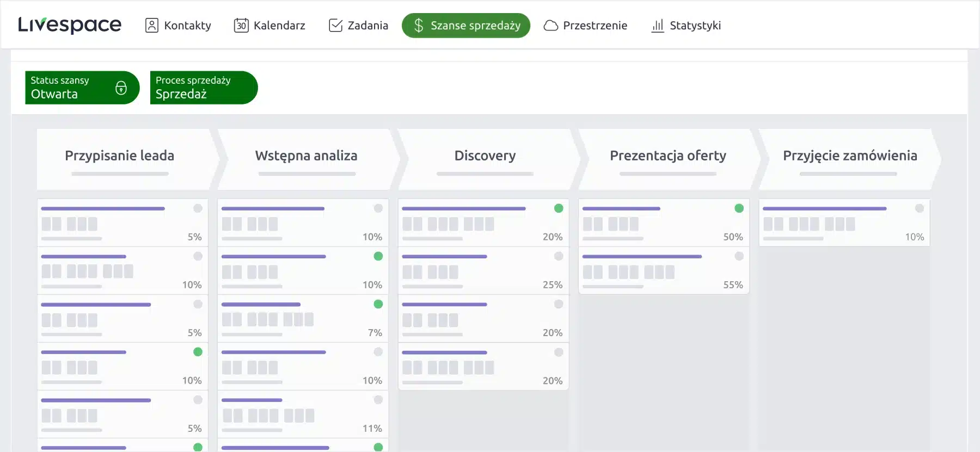Go to Zadania tab
This screenshot has height=452, width=980.
click(x=358, y=26)
